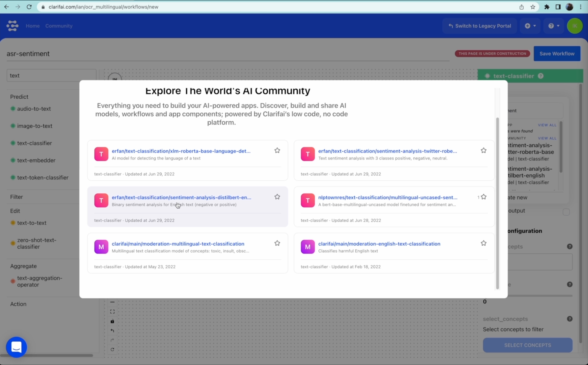The height and width of the screenshot is (365, 588).
Task: Open the plus create dropdown
Action: point(530,26)
